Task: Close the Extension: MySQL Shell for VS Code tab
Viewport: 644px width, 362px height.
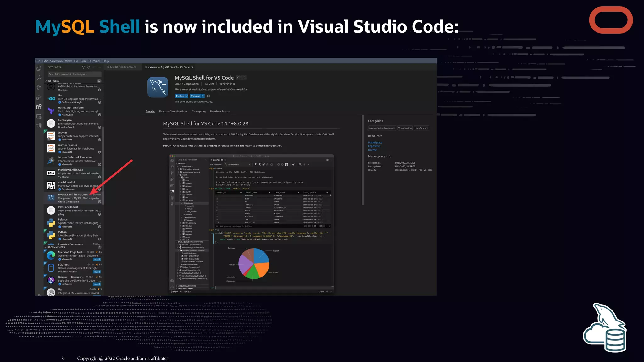Action: click(x=192, y=67)
